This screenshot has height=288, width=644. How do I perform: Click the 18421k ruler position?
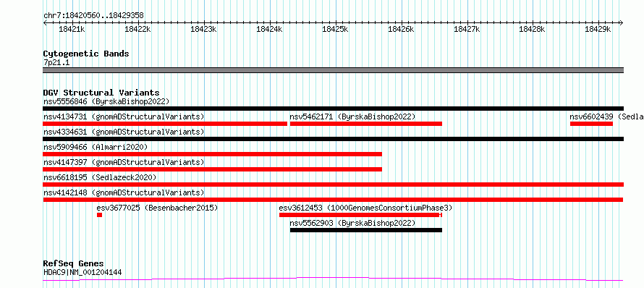coord(72,29)
